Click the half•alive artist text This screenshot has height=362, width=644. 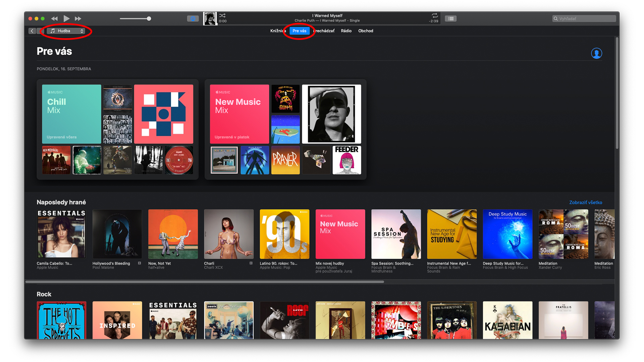click(156, 267)
